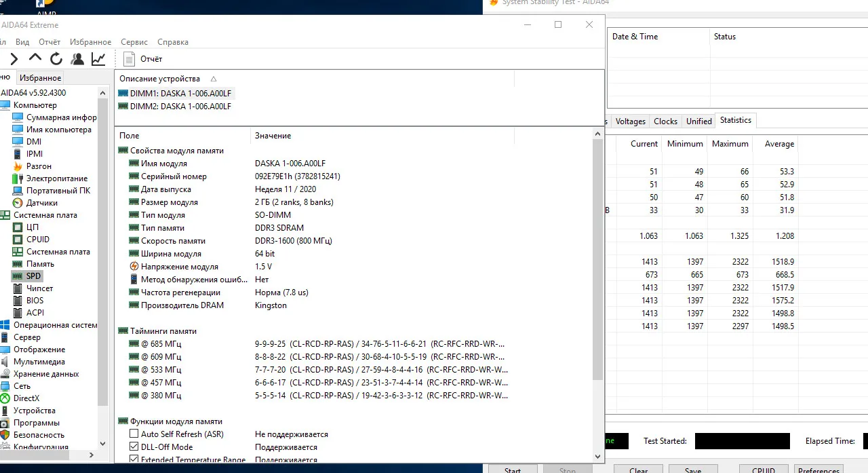This screenshot has height=473, width=868.
Task: Click the Clear button in Stability Test
Action: tap(638, 469)
